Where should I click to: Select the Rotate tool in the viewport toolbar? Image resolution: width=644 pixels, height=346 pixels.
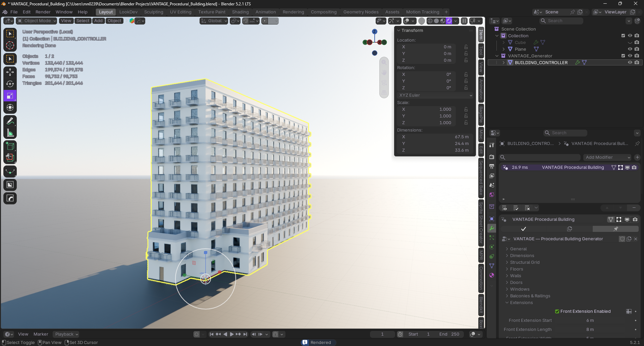click(x=10, y=84)
